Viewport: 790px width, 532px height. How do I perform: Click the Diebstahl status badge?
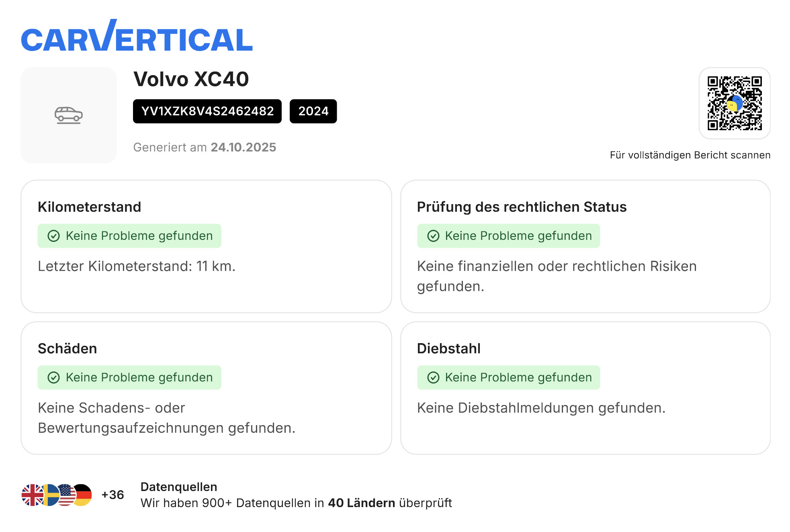(508, 377)
